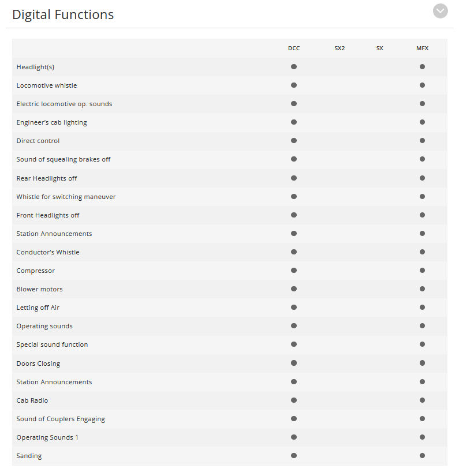The image size is (459, 476).
Task: Click the DCC dot for Cab Radio
Action: click(x=294, y=400)
